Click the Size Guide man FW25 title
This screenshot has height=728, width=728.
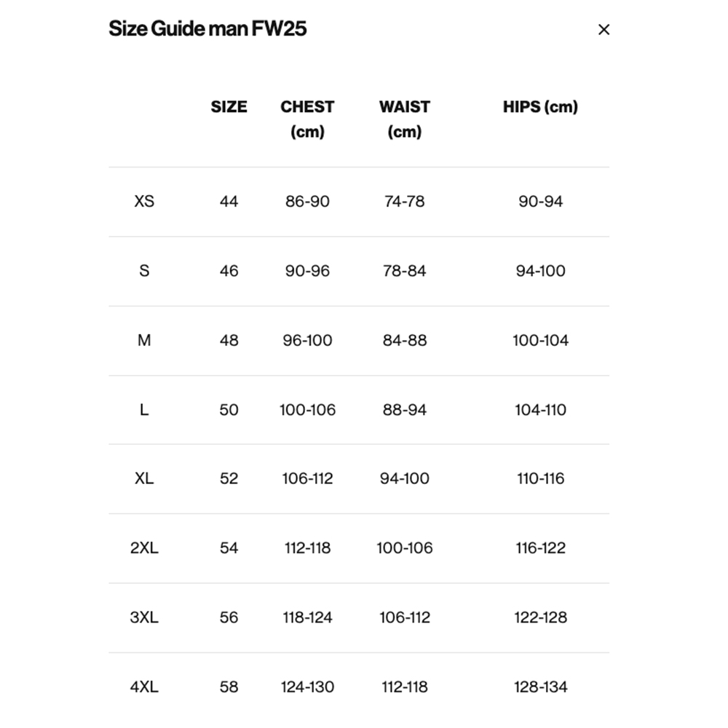click(207, 29)
